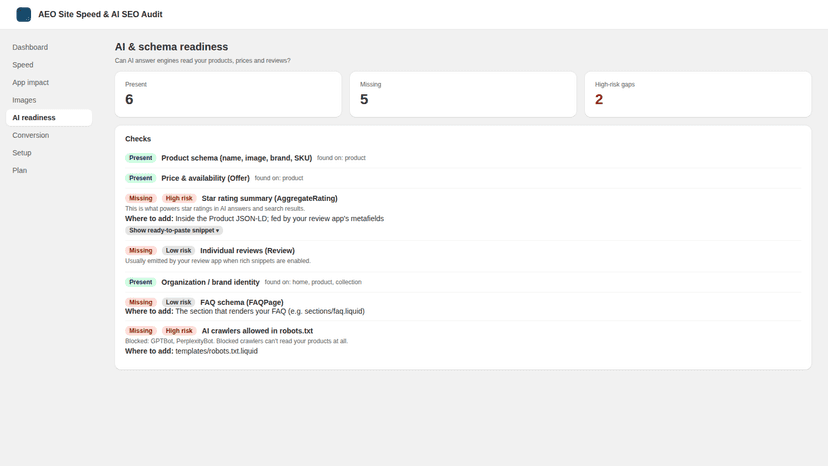Click Individual reviews (Review) title
The width and height of the screenshot is (828, 466).
click(x=247, y=250)
